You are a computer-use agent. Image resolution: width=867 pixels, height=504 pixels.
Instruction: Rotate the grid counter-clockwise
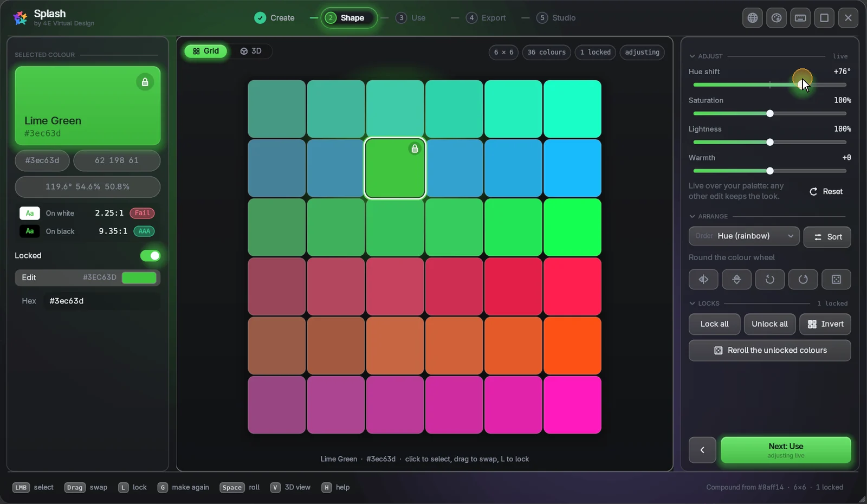click(769, 280)
